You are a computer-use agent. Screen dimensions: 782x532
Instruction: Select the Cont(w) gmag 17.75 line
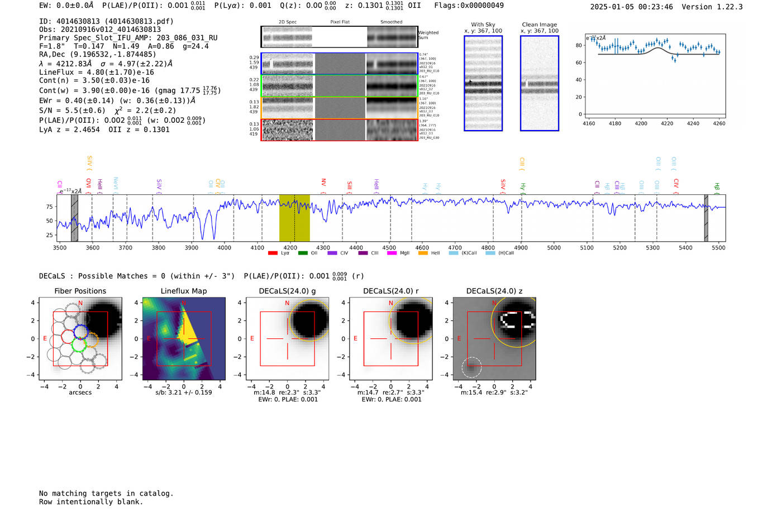(130, 90)
